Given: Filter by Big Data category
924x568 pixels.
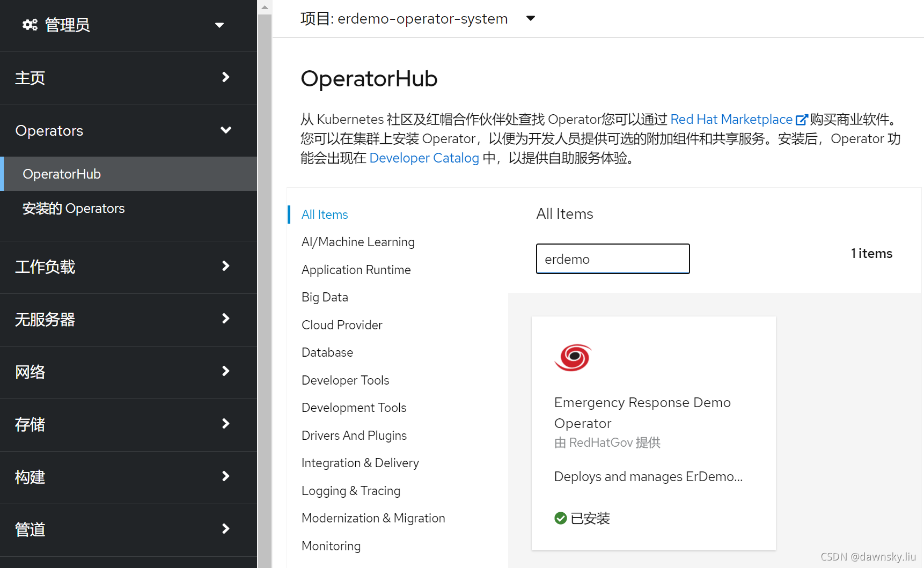Looking at the screenshot, I should pyautogui.click(x=325, y=297).
